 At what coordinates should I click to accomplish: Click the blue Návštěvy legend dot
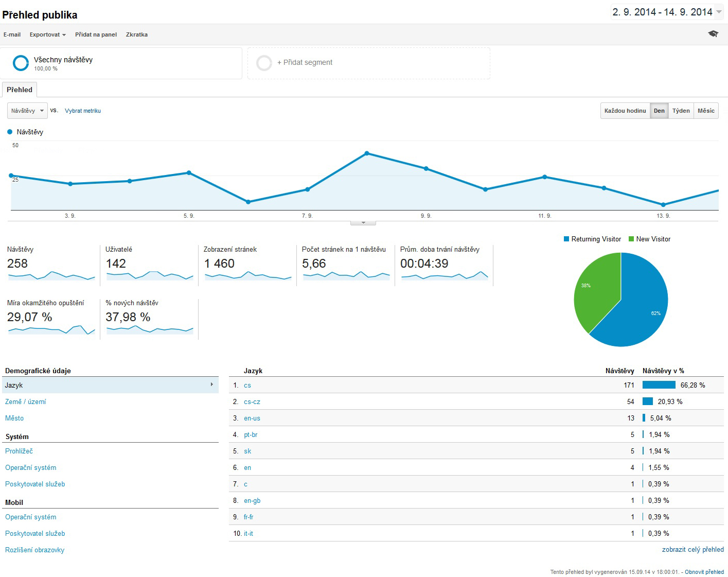point(10,132)
